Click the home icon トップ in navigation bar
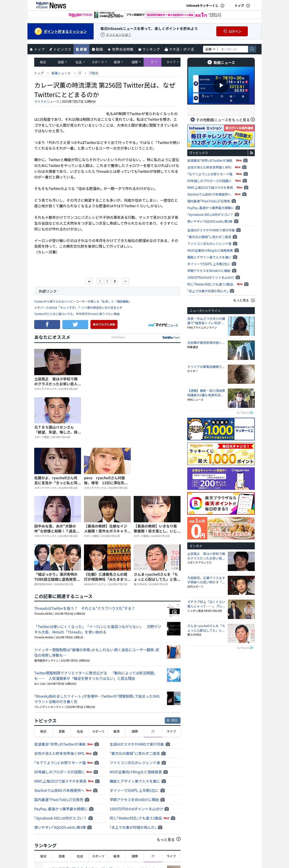Screen dimensions: 289x868 click(37, 49)
